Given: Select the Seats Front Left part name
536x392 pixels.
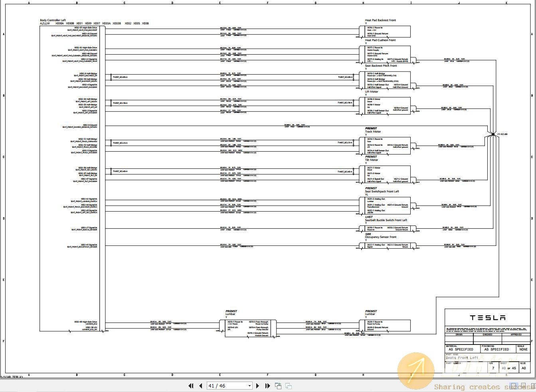Looking at the screenshot, I should pyautogui.click(x=462, y=358).
